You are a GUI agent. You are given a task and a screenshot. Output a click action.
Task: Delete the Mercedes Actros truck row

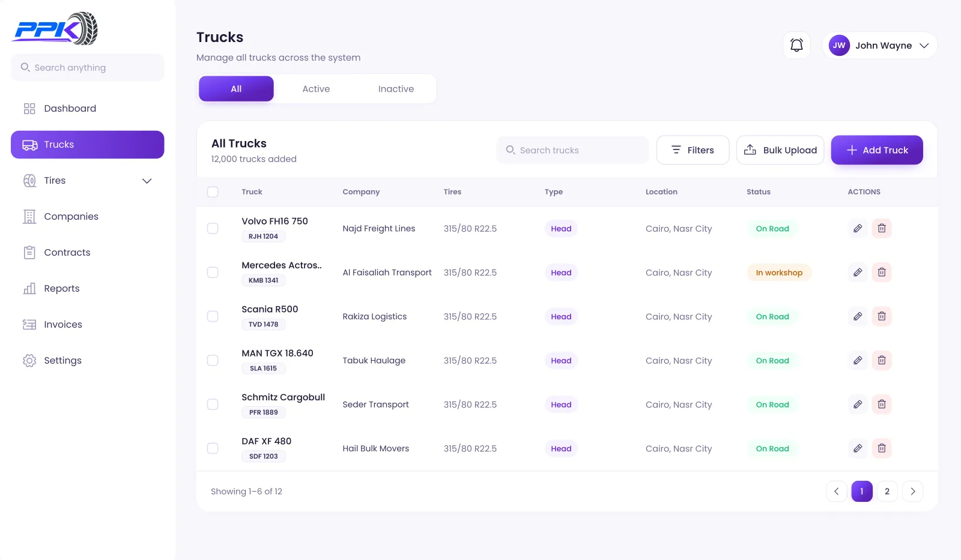882,272
